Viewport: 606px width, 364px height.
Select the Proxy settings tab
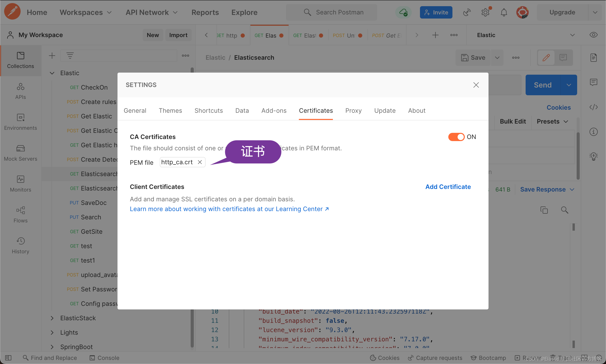click(353, 110)
